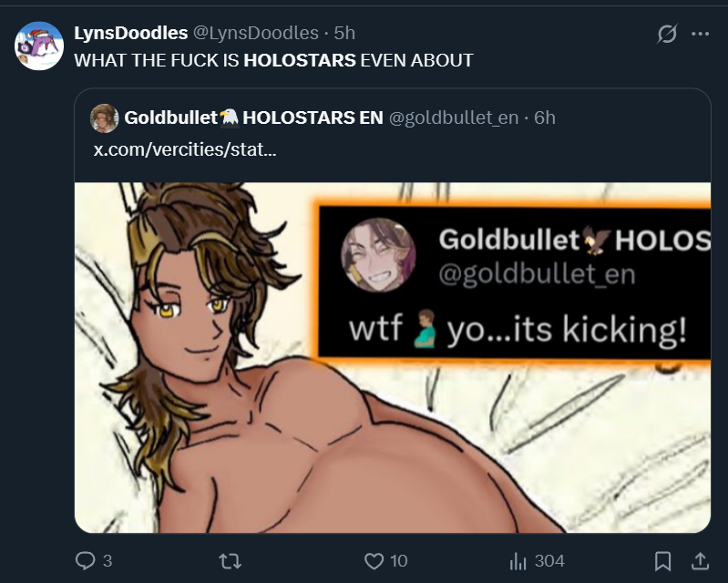728x583 pixels.
Task: Open Goldbullet quoted profile avatar
Action: [104, 118]
